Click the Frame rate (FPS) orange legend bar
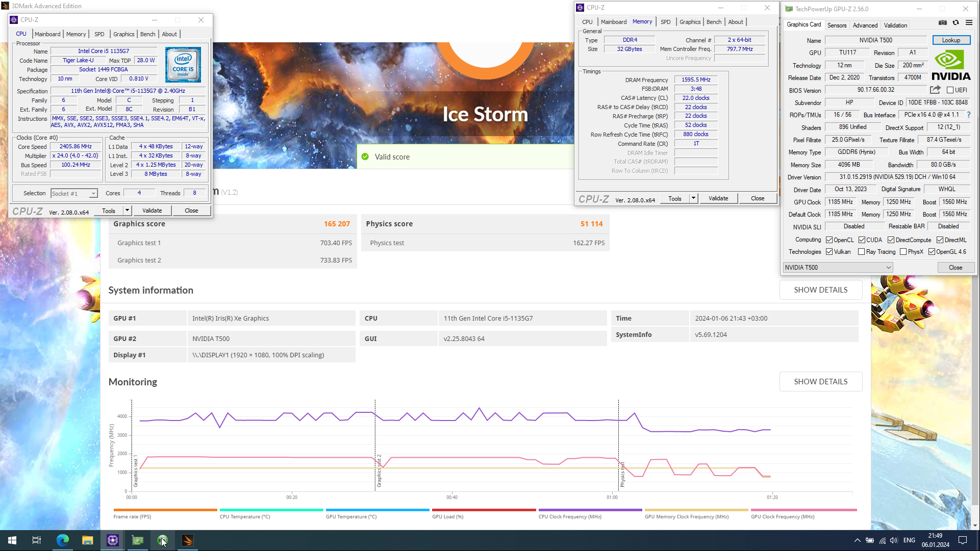The width and height of the screenshot is (980, 551). click(x=165, y=510)
